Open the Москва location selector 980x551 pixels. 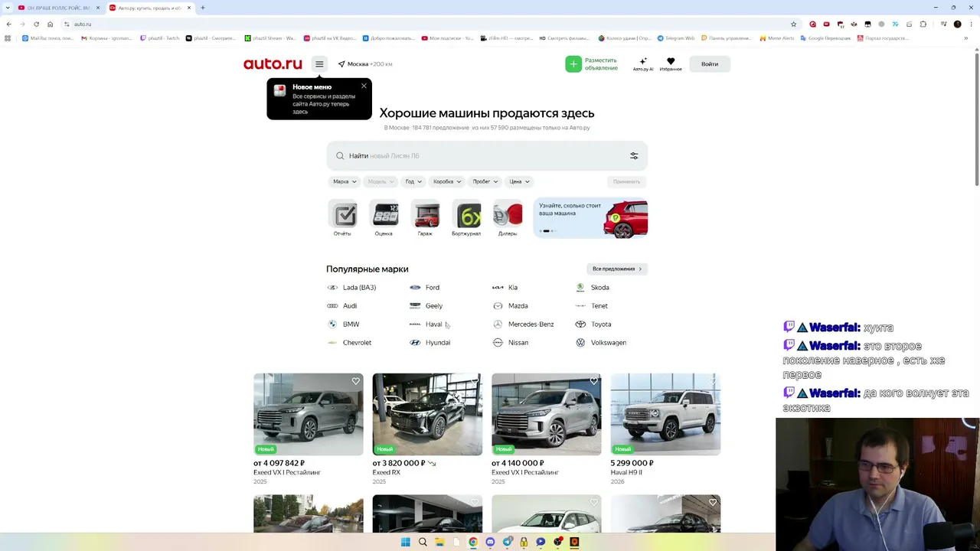click(365, 64)
